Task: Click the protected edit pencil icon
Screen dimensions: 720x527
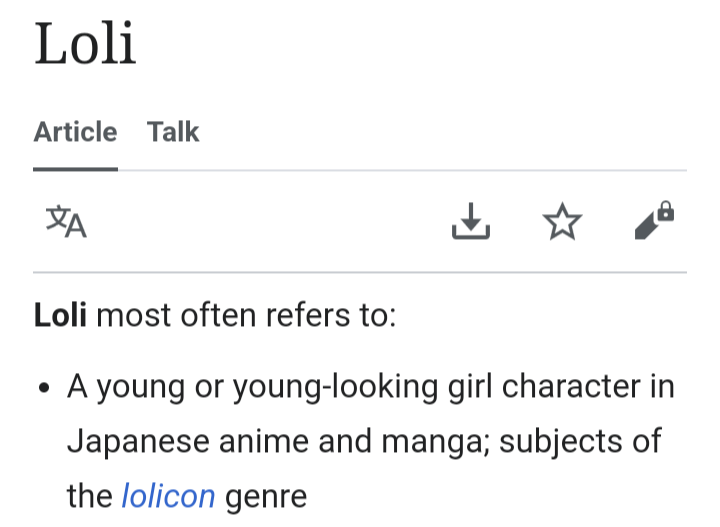Action: [x=650, y=226]
